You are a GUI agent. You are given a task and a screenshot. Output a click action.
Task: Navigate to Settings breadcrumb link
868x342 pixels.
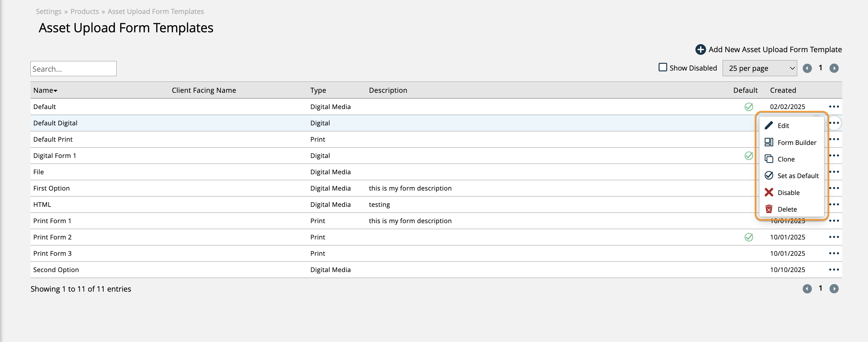click(49, 12)
